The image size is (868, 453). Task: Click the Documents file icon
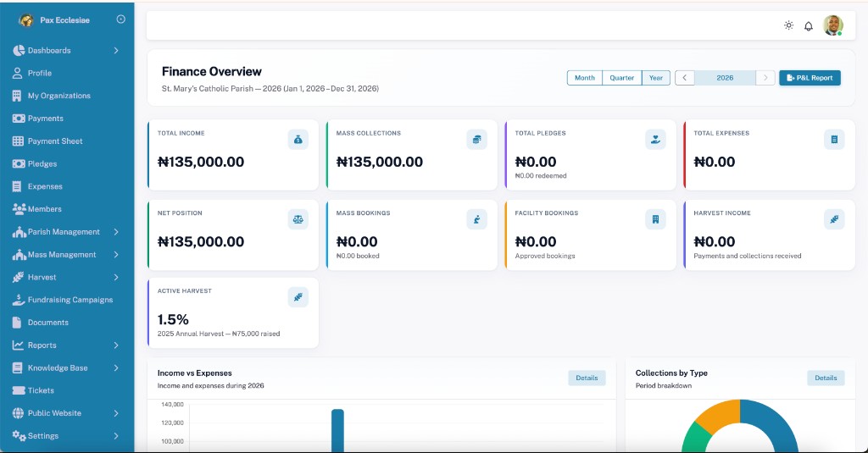(17, 323)
